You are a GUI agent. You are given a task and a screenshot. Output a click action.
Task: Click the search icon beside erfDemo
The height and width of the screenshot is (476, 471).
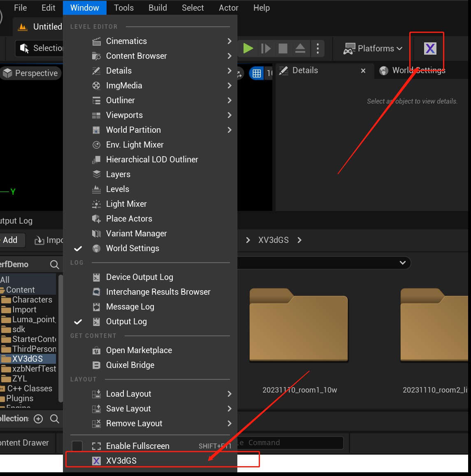[x=54, y=264]
